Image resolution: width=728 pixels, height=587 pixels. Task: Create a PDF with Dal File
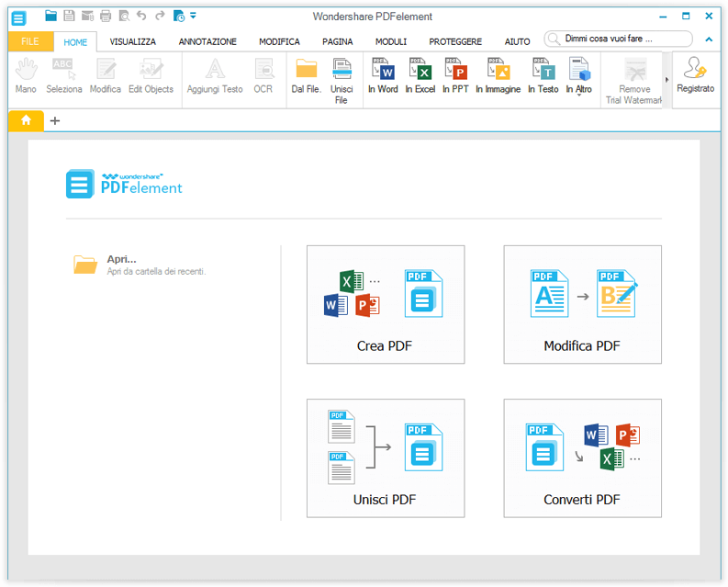click(x=306, y=76)
